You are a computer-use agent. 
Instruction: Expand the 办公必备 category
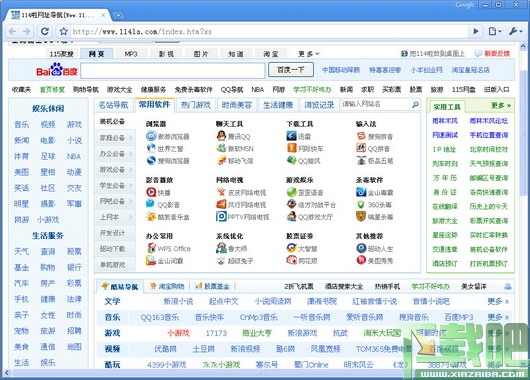(x=115, y=153)
